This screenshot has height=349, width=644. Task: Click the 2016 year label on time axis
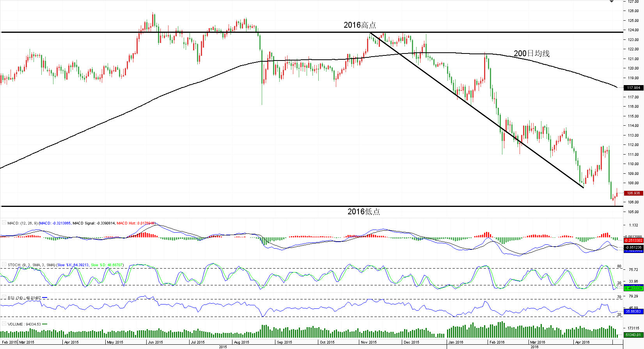tap(534, 347)
